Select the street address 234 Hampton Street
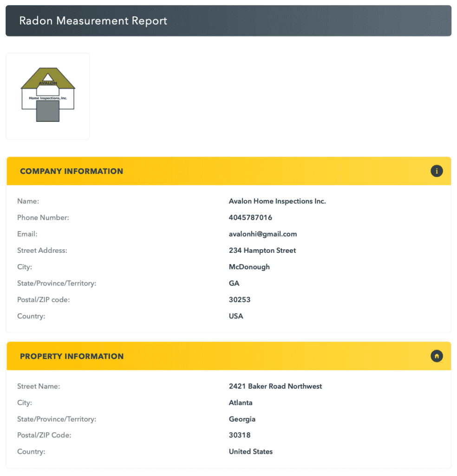The width and height of the screenshot is (457, 476). click(x=262, y=250)
